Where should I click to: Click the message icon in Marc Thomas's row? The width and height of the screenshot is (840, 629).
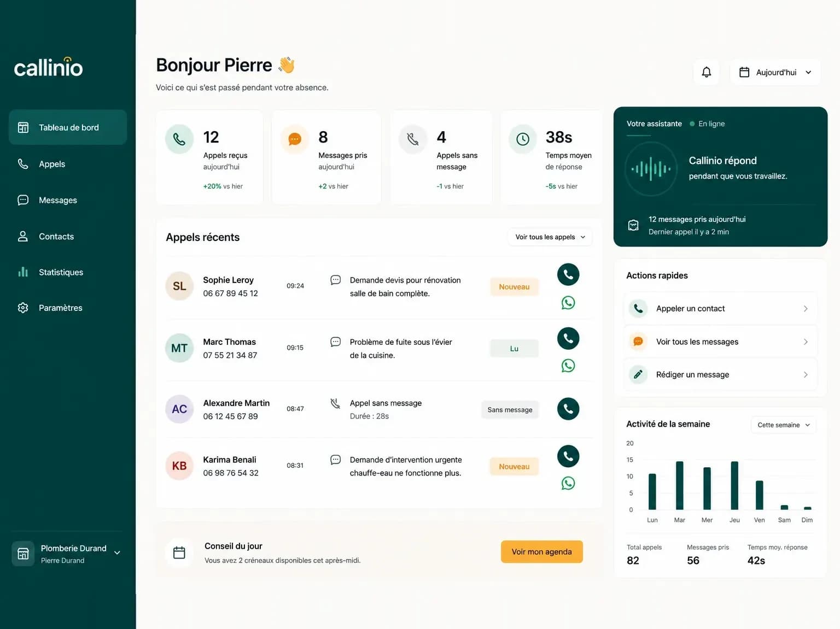pyautogui.click(x=336, y=342)
